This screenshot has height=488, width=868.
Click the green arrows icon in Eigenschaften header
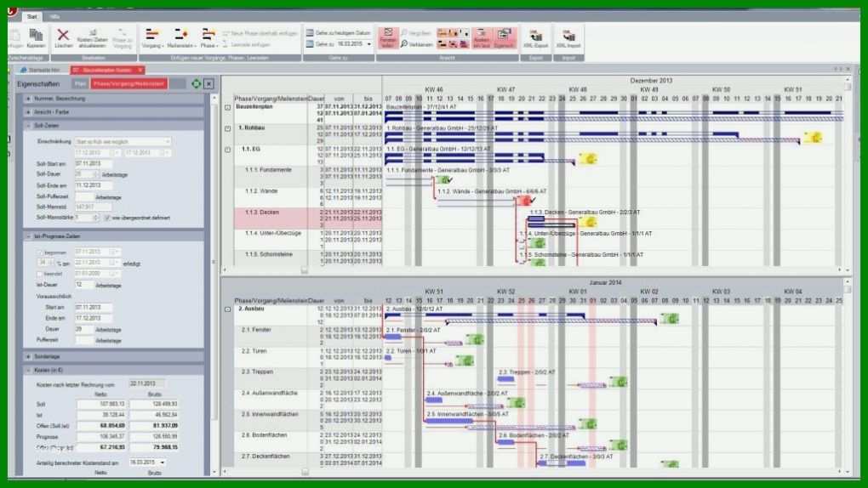point(196,83)
